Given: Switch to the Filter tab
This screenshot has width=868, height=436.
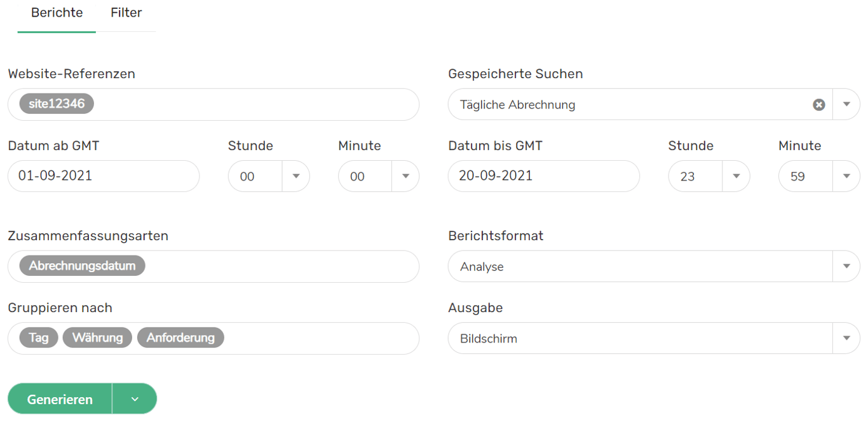Looking at the screenshot, I should (x=126, y=13).
